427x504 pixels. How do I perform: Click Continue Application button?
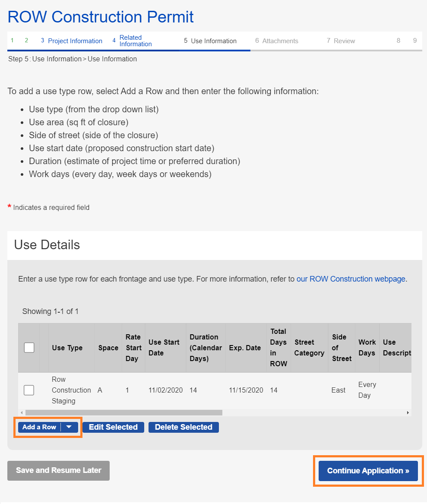tap(368, 471)
